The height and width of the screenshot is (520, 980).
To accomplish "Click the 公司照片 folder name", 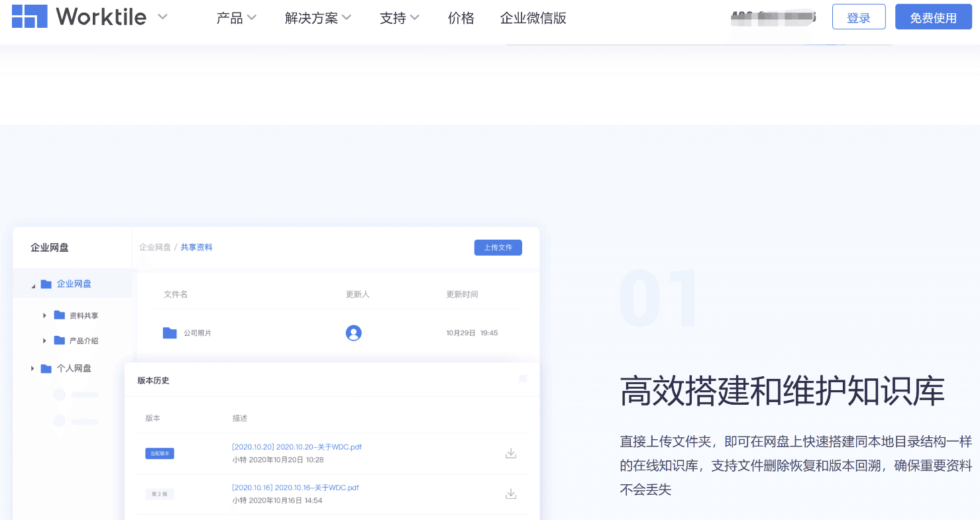I will tap(197, 333).
